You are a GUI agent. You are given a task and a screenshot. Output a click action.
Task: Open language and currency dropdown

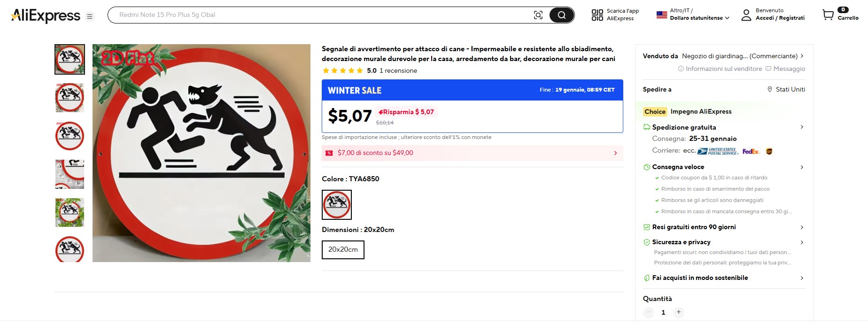(693, 15)
